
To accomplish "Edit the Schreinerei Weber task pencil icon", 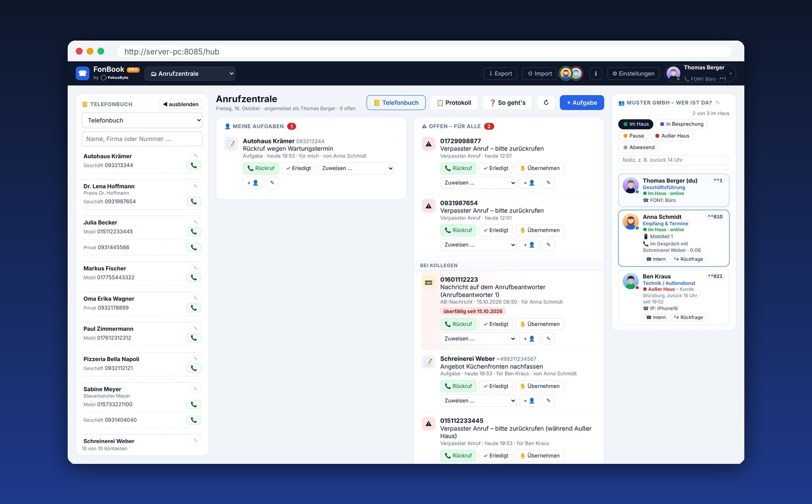I will 548,400.
